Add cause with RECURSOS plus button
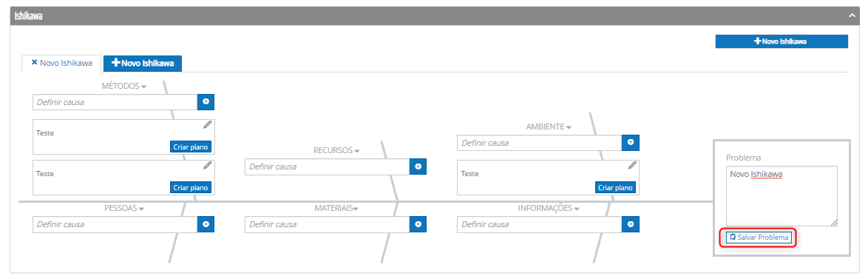This screenshot has height=279, width=868. click(x=418, y=166)
